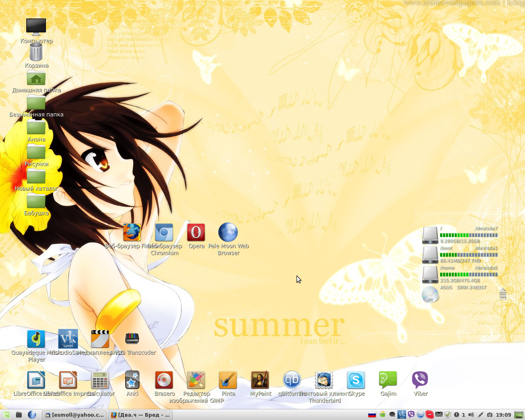Launch the GIMP image editor icon
This screenshot has width=525, height=420.
pos(196,380)
